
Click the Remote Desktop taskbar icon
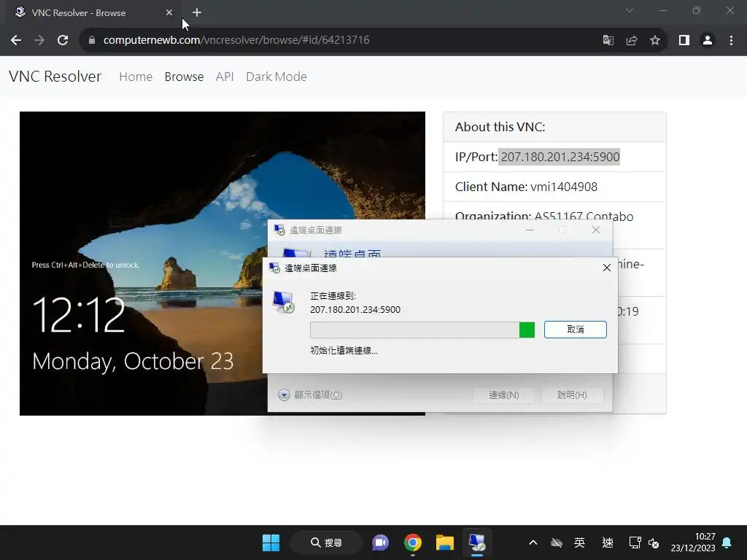pos(477,542)
